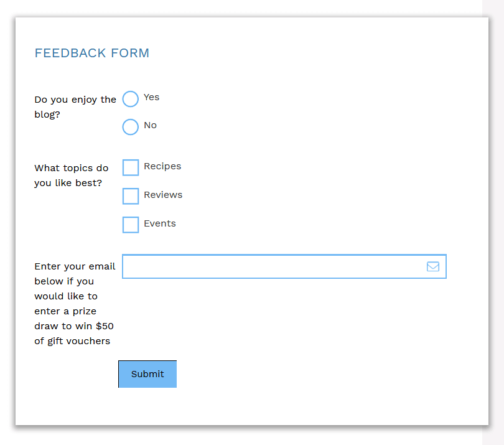The height and width of the screenshot is (445, 504).
Task: Check the Recipes checkbox
Action: coord(131,167)
